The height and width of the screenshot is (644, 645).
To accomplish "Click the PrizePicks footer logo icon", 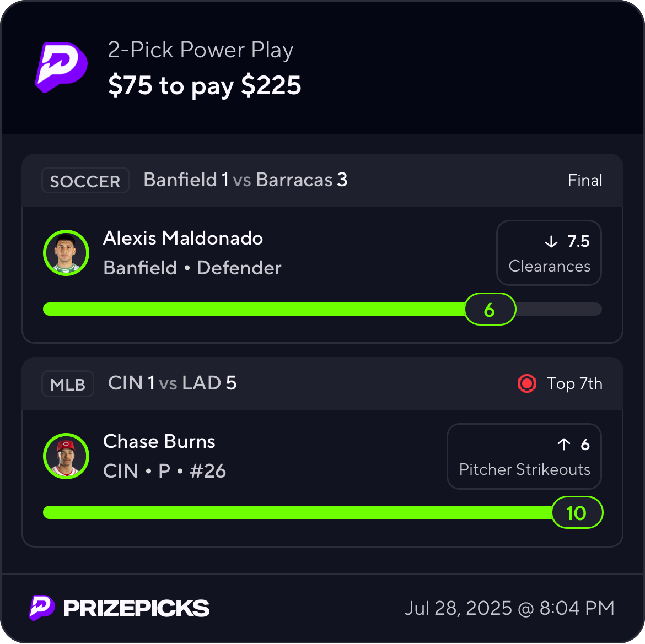I will pyautogui.click(x=42, y=608).
